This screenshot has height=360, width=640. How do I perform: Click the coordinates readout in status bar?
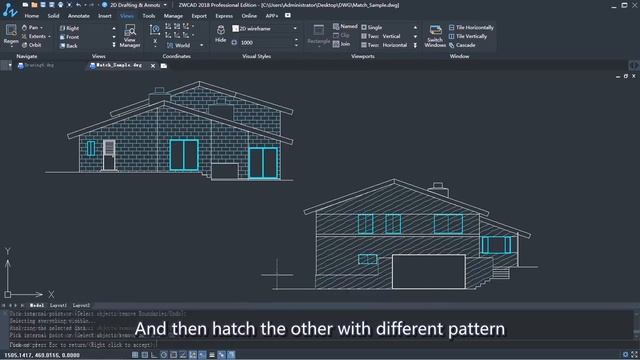pyautogui.click(x=42, y=355)
